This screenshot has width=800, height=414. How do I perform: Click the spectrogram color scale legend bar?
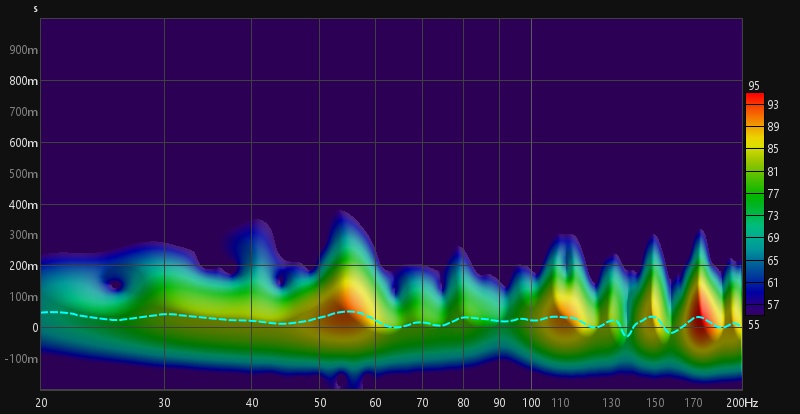click(755, 204)
